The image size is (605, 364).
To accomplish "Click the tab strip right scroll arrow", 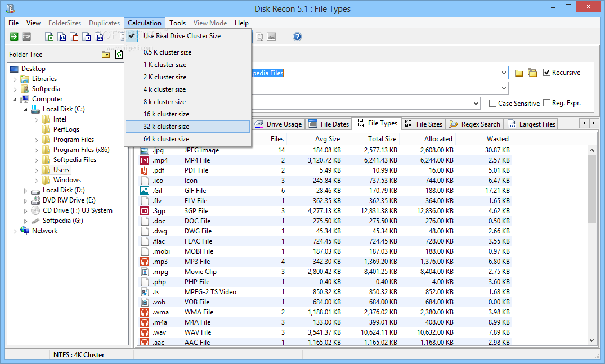I will coord(594,123).
